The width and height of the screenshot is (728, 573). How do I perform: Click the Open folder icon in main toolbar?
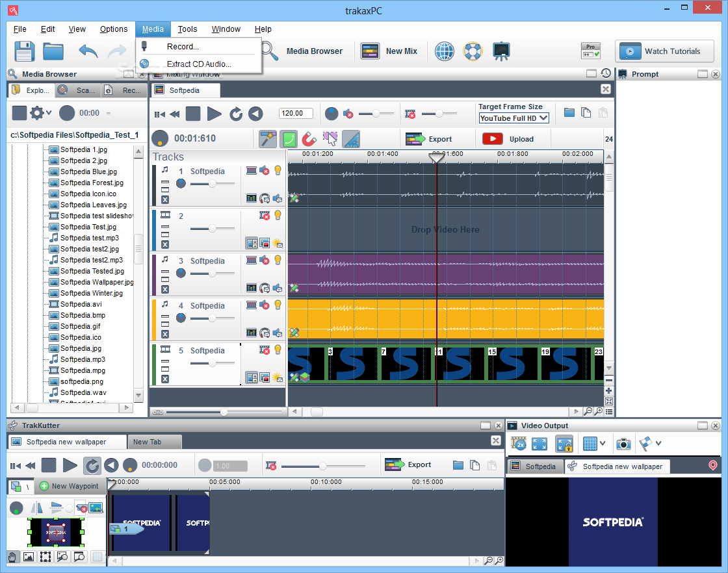pyautogui.click(x=53, y=51)
